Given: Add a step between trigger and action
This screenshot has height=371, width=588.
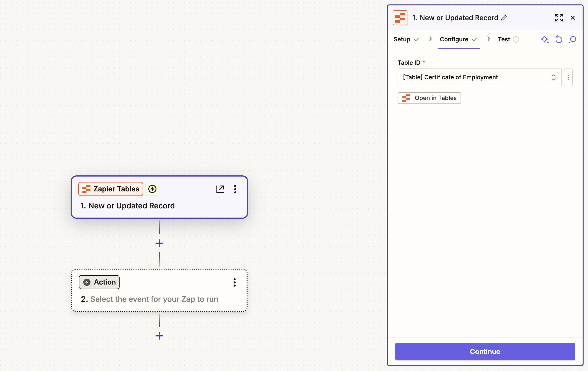Looking at the screenshot, I should point(159,243).
